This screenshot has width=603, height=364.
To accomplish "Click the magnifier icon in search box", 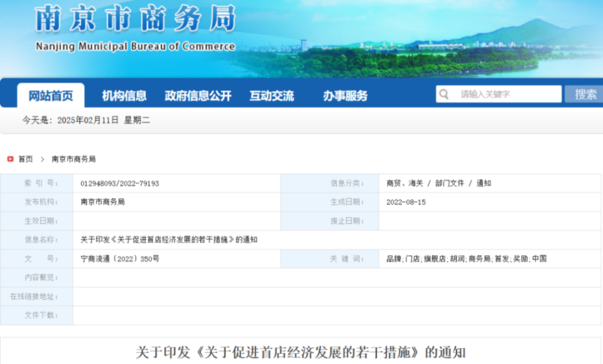I will [x=444, y=94].
